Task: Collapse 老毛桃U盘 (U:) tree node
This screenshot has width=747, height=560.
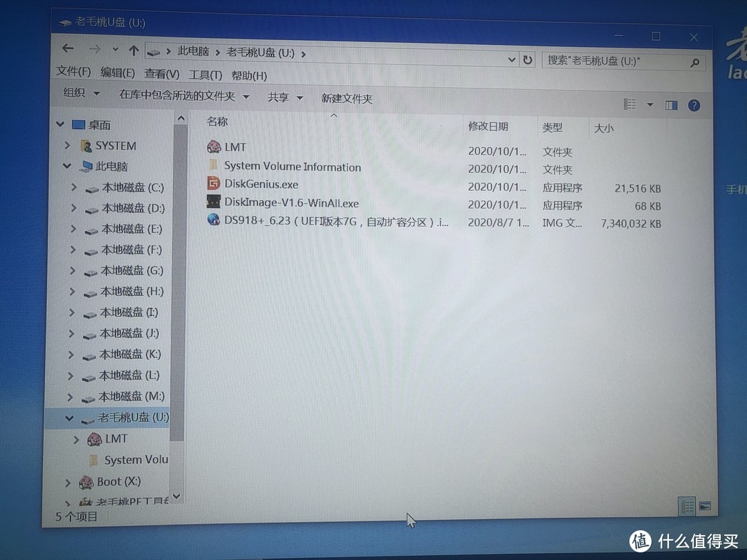Action: pyautogui.click(x=70, y=418)
